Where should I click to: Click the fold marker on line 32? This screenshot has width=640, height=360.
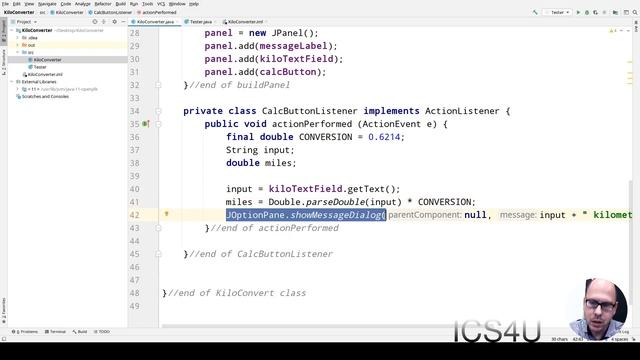[158, 85]
